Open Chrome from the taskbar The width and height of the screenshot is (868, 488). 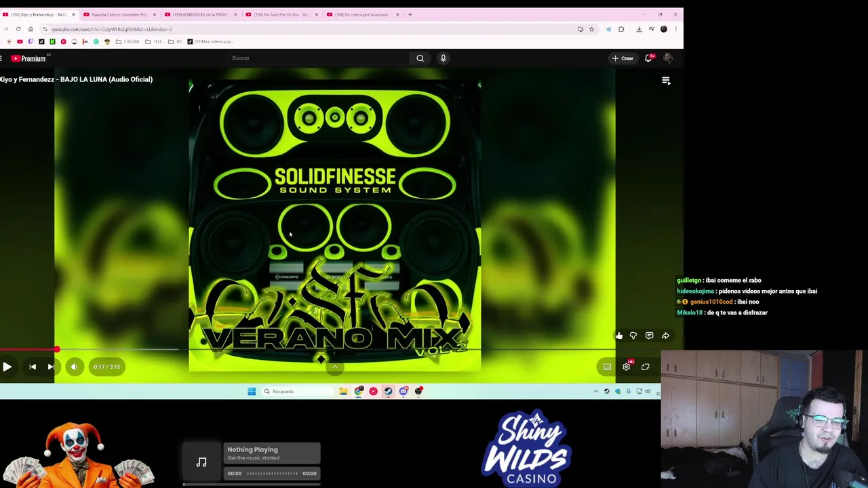coord(358,391)
